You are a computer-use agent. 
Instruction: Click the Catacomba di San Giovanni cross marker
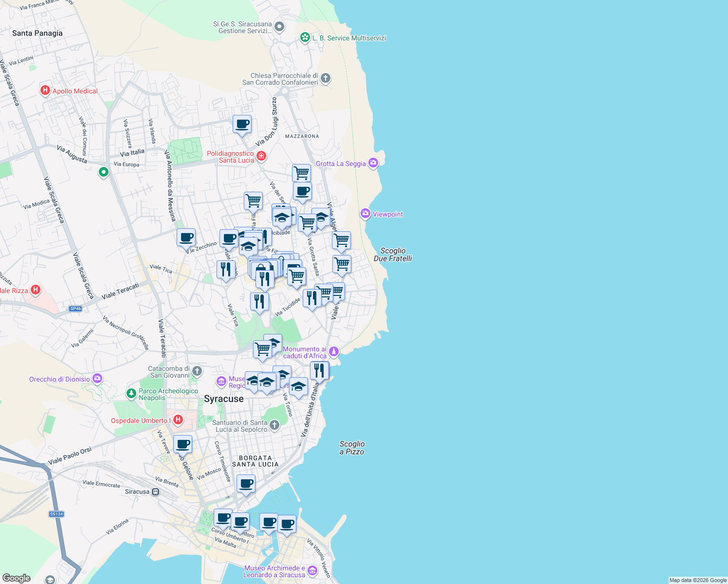pos(197,371)
